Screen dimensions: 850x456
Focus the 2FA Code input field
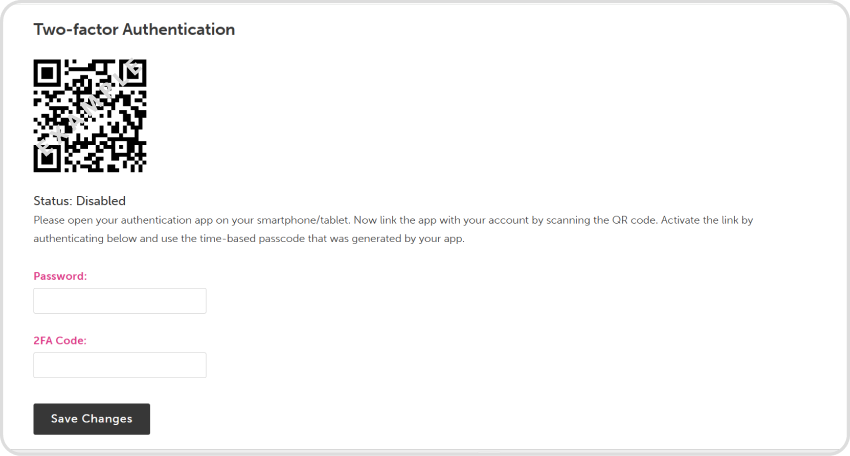point(120,365)
